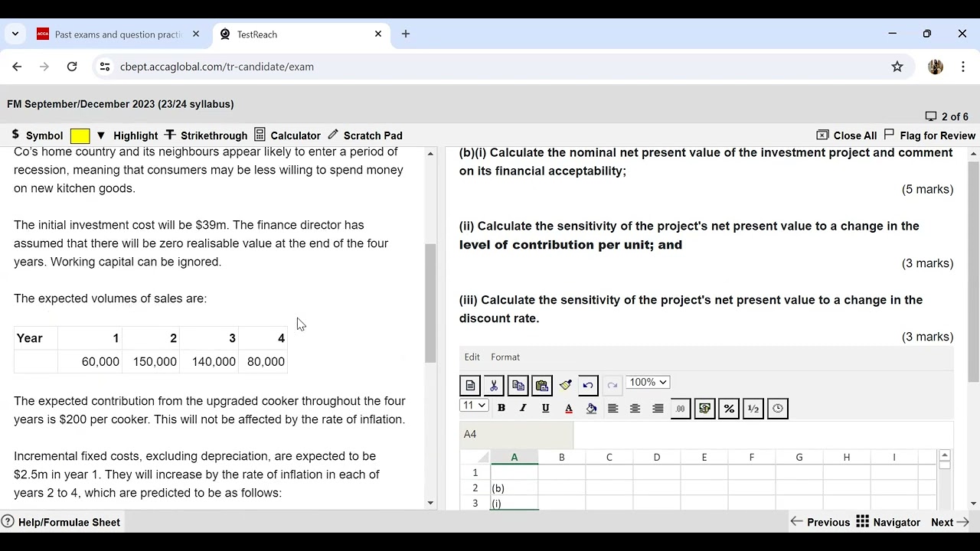
Task: Reload the exam page
Action: tap(72, 67)
